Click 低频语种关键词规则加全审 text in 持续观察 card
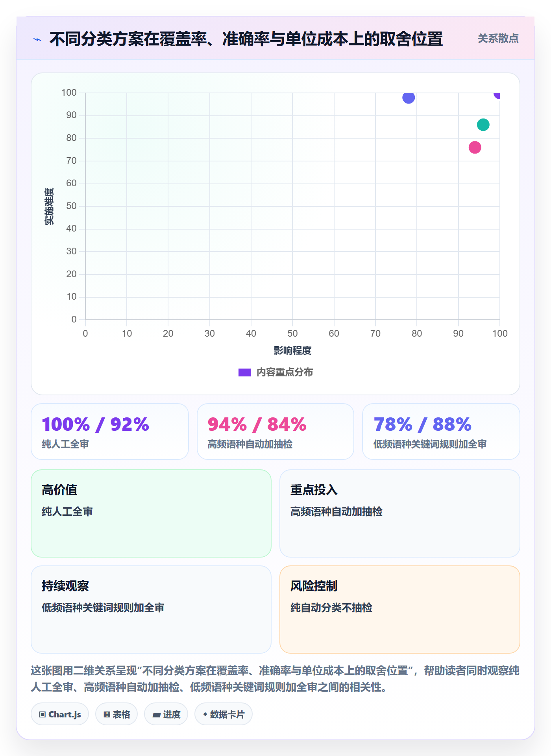The image size is (551, 756). [x=103, y=608]
